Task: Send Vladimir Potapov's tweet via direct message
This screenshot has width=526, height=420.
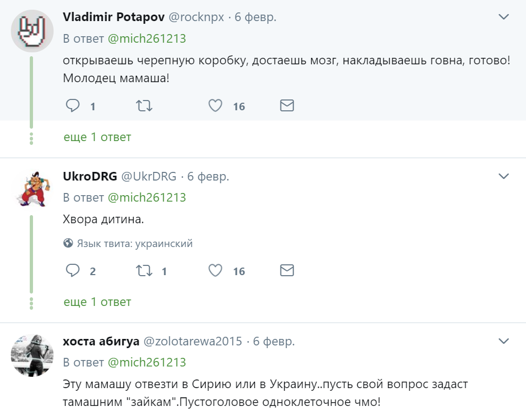Action: click(x=287, y=105)
